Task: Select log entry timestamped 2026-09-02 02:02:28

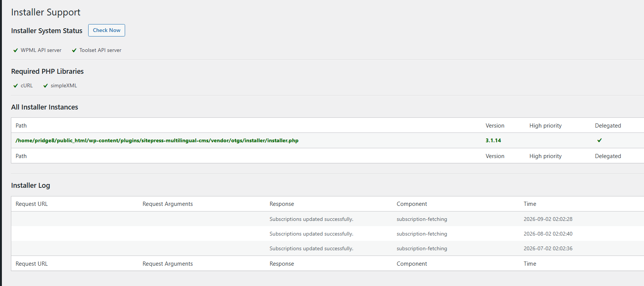Action: pyautogui.click(x=548, y=219)
